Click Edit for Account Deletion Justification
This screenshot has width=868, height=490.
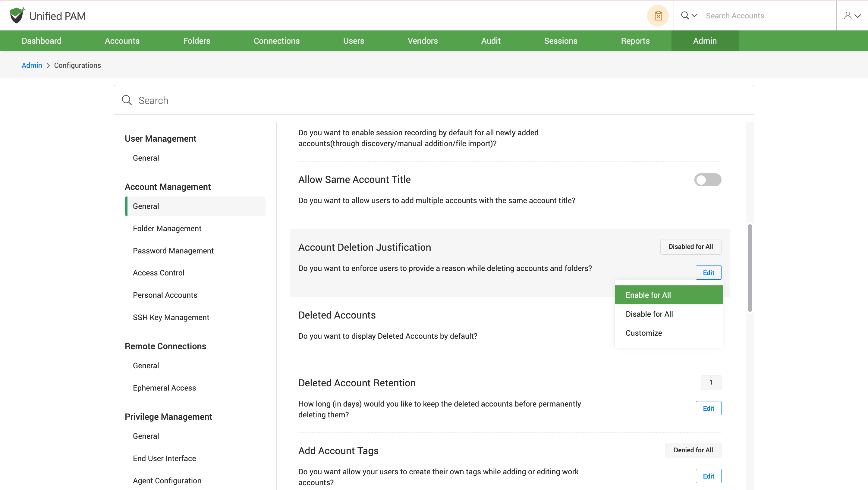[708, 273]
